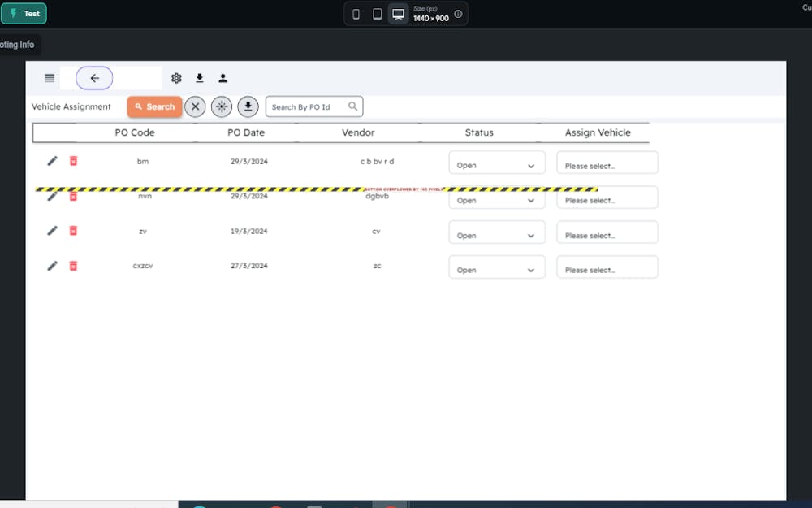
Task: Click the round sparkle icon button
Action: pyautogui.click(x=222, y=106)
